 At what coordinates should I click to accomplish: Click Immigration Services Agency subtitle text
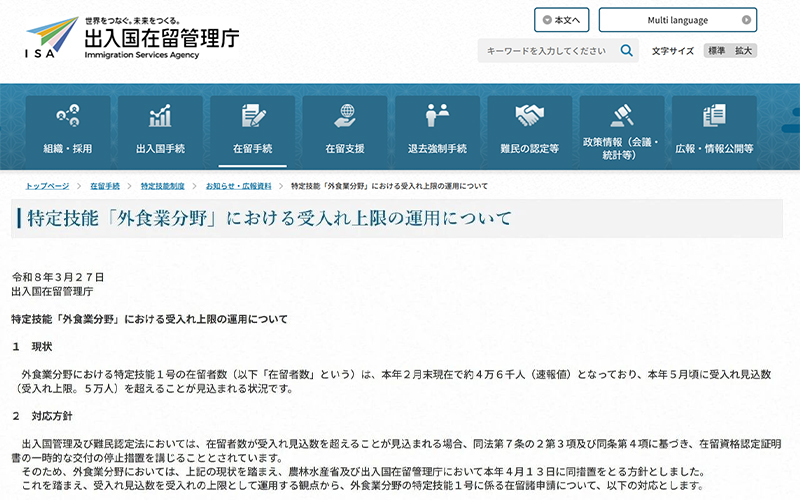pyautogui.click(x=142, y=55)
